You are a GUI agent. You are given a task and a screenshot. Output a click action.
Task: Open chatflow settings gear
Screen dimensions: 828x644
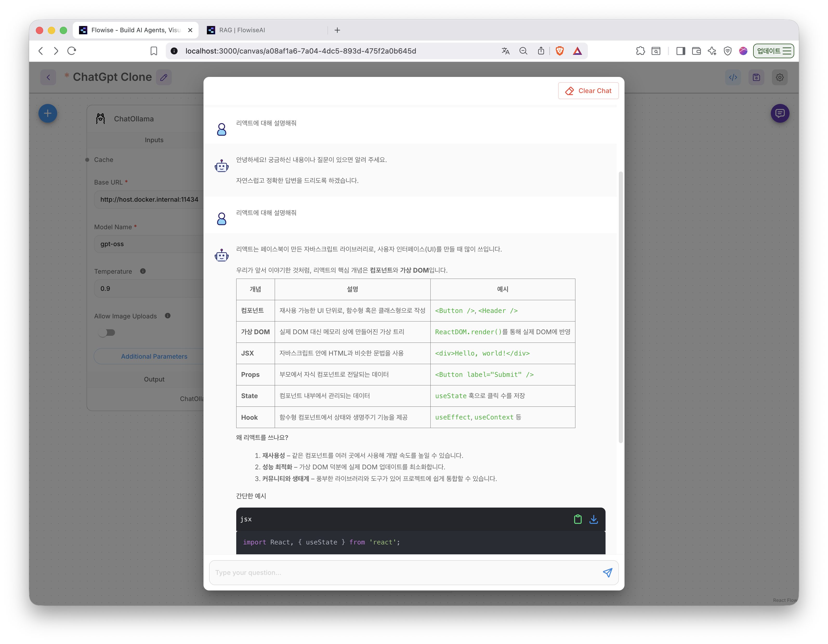coord(779,77)
